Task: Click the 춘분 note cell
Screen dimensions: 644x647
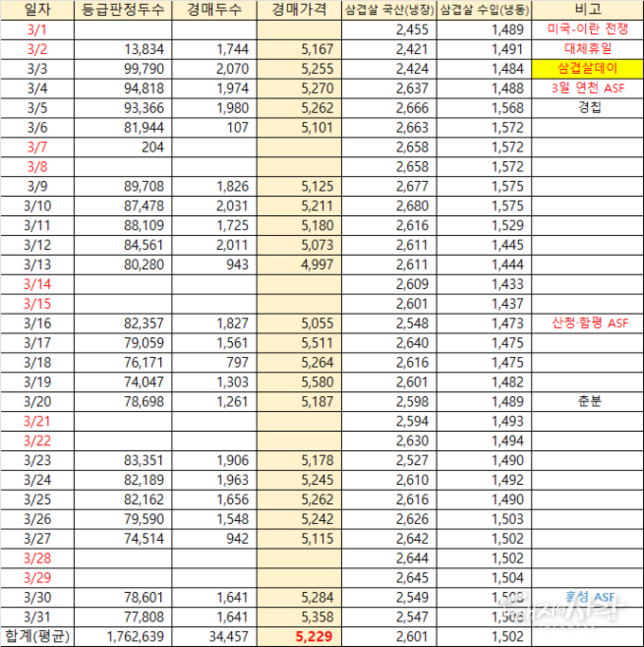Action: (x=587, y=402)
